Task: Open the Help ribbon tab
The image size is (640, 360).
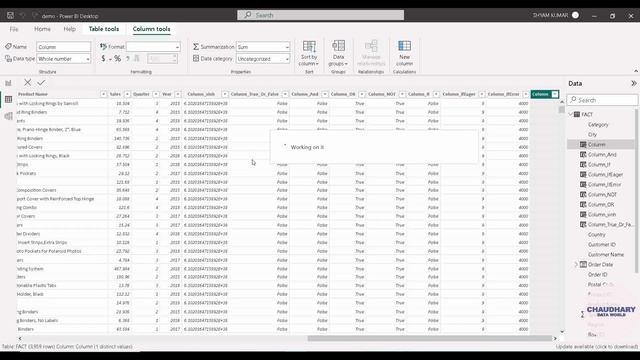Action: tap(69, 29)
